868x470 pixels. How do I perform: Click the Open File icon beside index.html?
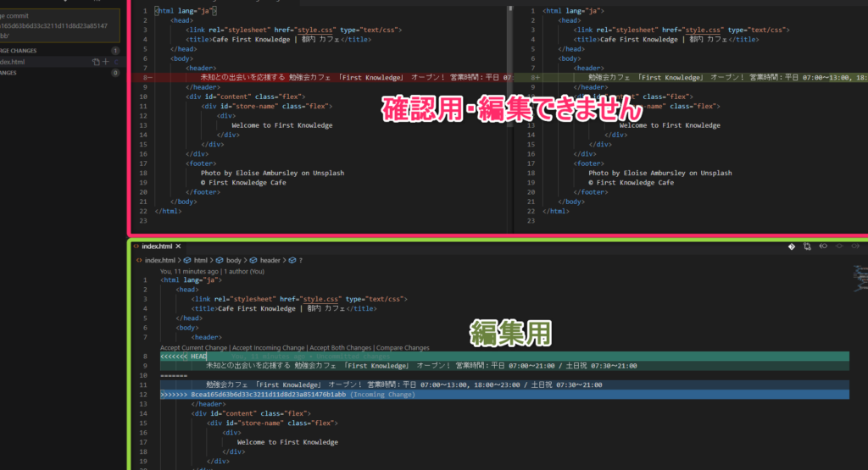tap(96, 62)
